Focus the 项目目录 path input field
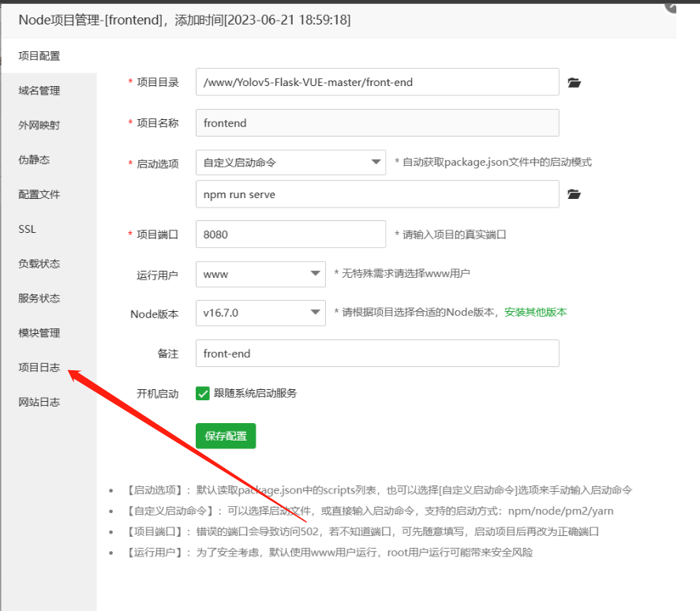The image size is (700, 611). [377, 82]
